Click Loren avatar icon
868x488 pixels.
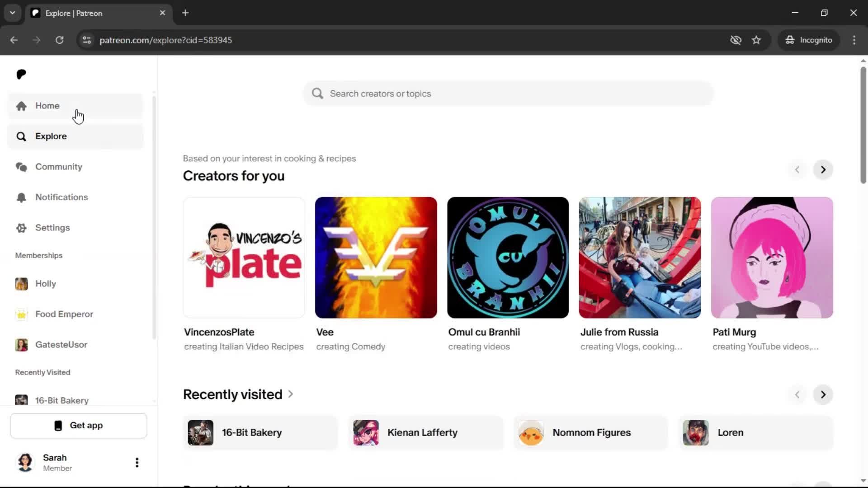pyautogui.click(x=696, y=433)
